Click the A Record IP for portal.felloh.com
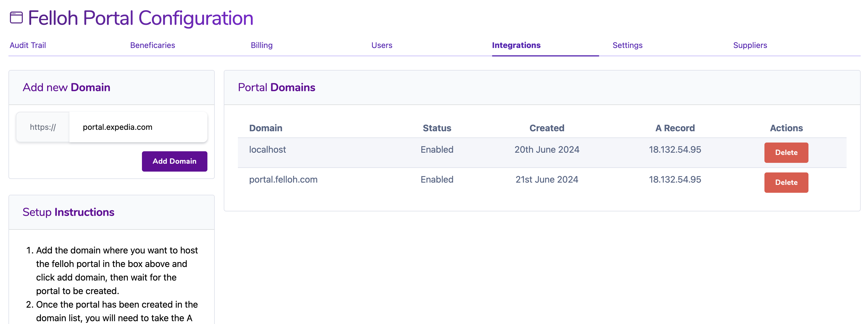 pyautogui.click(x=675, y=179)
